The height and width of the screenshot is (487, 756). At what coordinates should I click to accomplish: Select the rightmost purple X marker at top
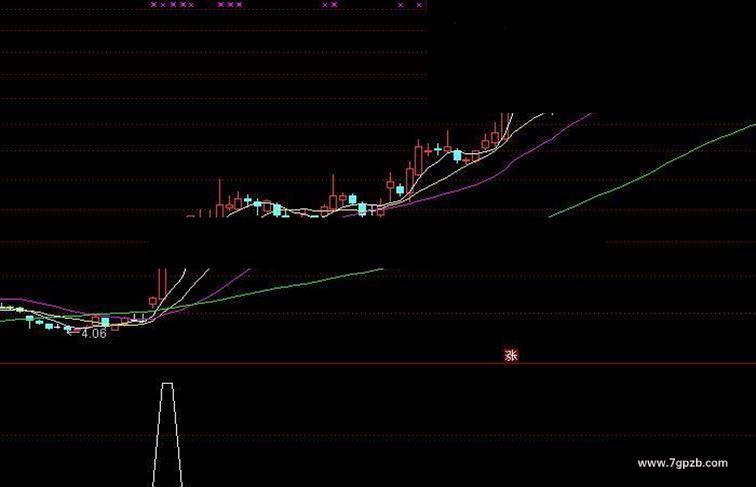point(419,5)
